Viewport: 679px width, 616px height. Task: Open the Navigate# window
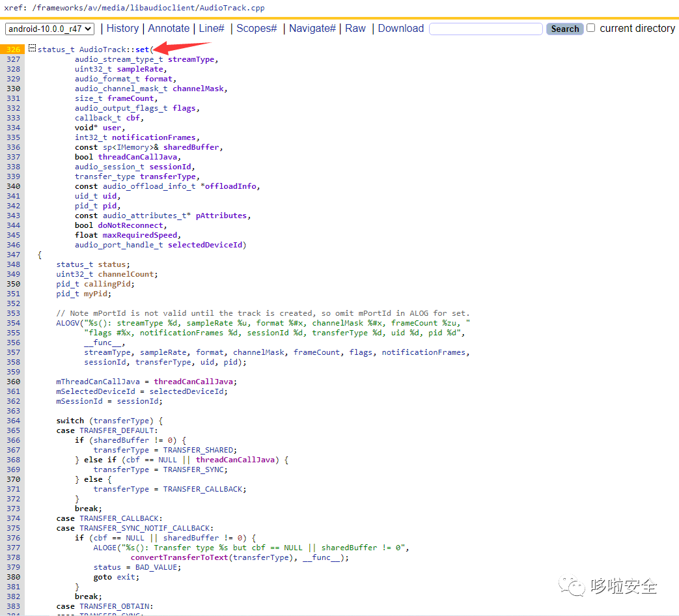coord(312,29)
